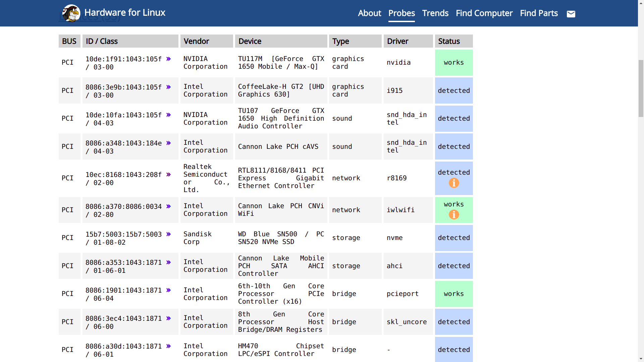Open details arrow for 8086:1901:1043:1871

click(x=169, y=290)
